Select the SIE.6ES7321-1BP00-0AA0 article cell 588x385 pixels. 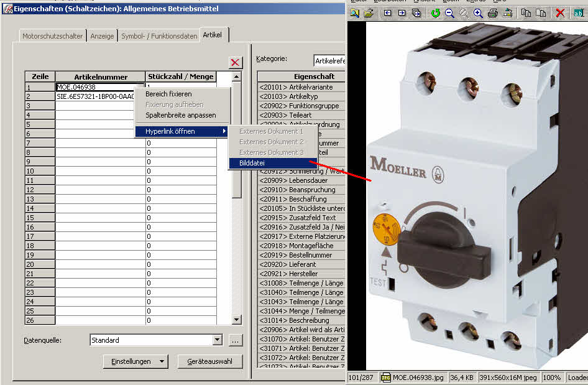(x=96, y=96)
